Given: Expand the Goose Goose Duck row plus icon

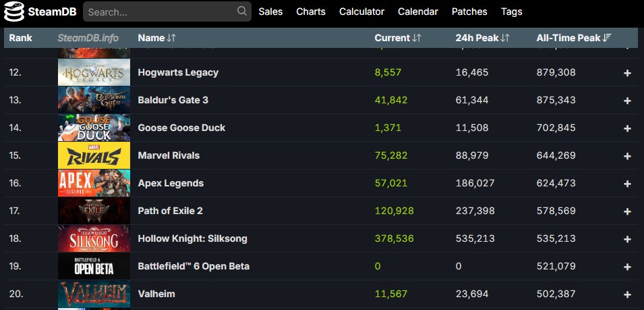Looking at the screenshot, I should pos(627,129).
